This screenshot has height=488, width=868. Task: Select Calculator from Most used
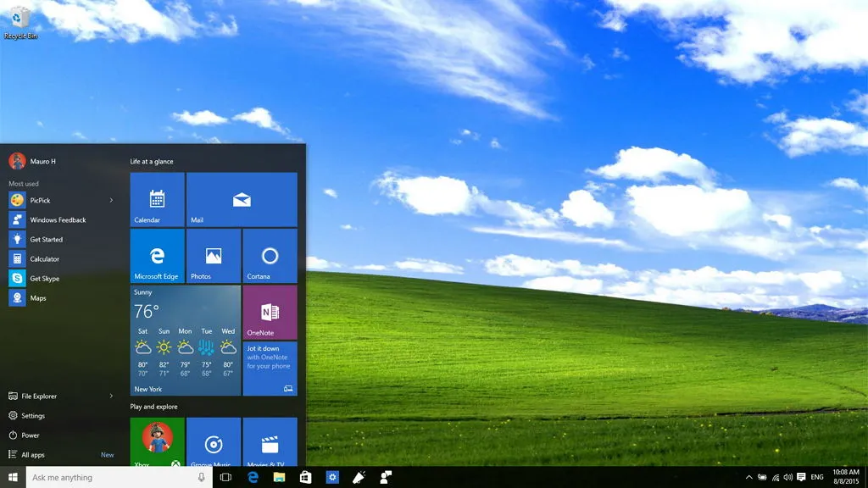pos(44,259)
